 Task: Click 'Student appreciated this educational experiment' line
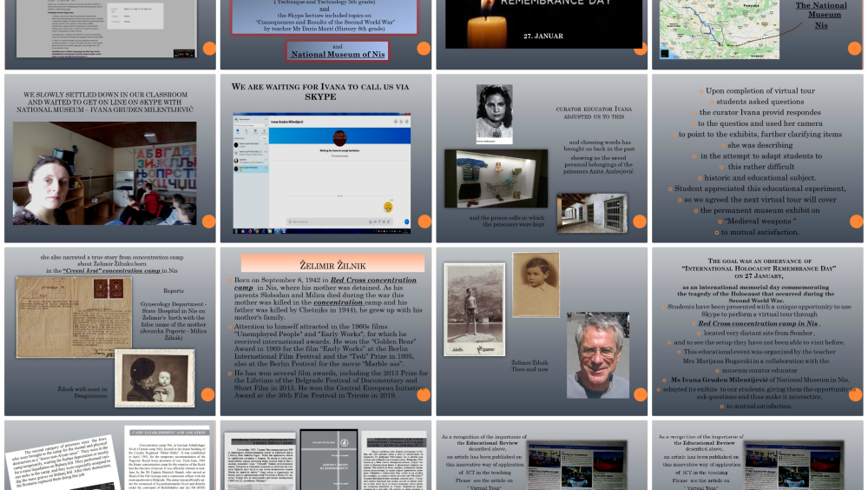tap(759, 189)
